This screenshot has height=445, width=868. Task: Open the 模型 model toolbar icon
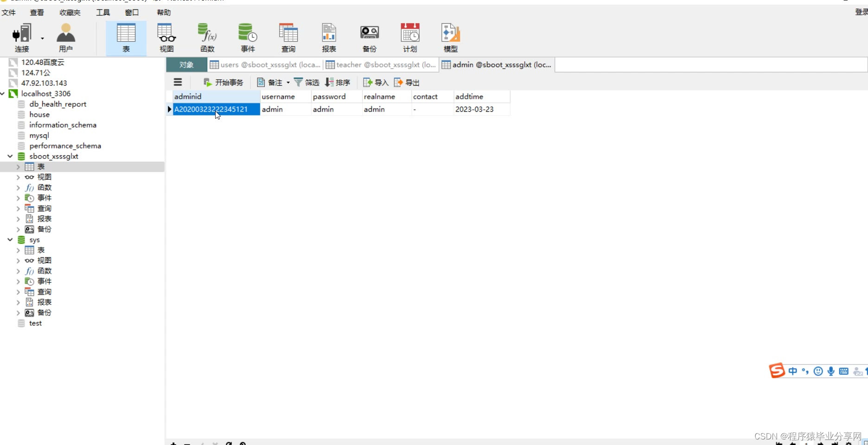click(451, 38)
